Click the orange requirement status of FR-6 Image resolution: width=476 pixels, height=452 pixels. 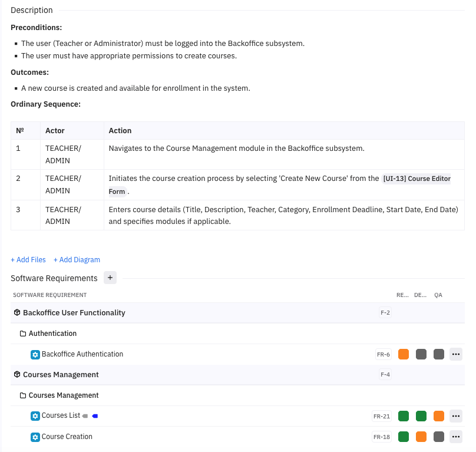pyautogui.click(x=404, y=354)
